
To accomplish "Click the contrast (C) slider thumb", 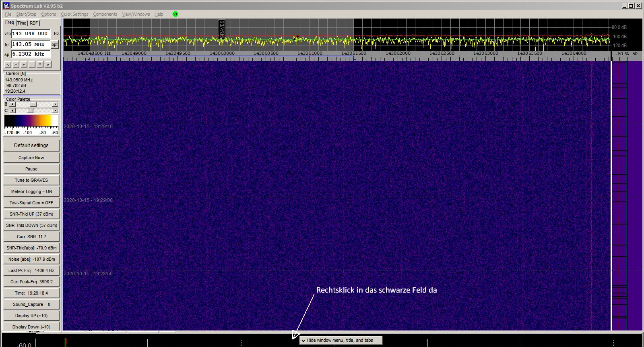I will click(30, 111).
